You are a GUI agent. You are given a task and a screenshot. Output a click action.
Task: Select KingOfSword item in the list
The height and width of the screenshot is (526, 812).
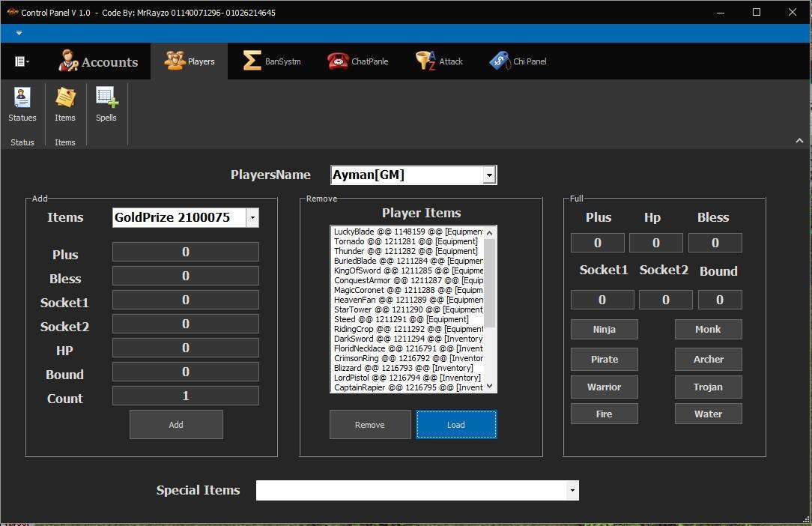407,270
